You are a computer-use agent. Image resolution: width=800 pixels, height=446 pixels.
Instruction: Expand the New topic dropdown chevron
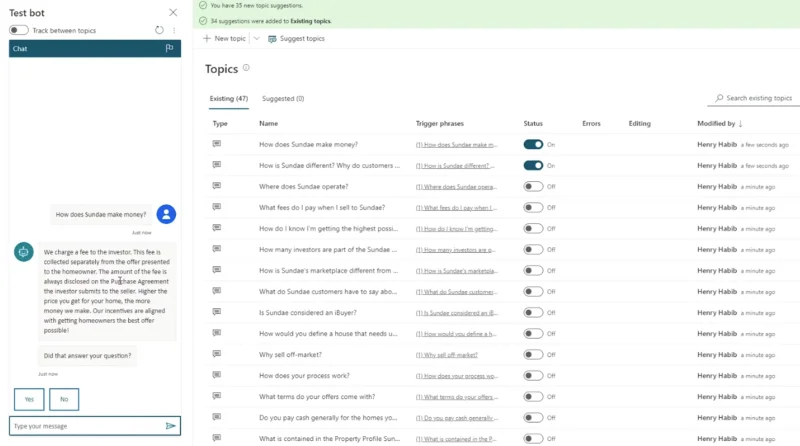(x=257, y=38)
